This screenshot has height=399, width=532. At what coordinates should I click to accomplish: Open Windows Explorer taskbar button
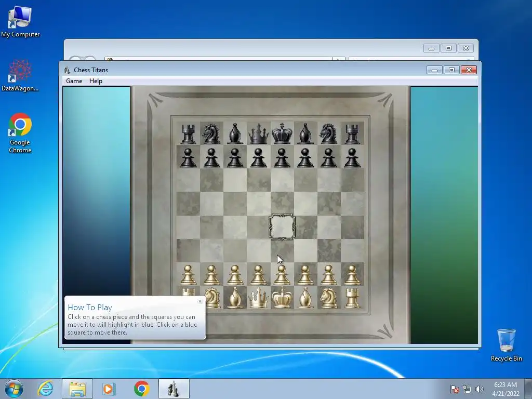tap(77, 389)
